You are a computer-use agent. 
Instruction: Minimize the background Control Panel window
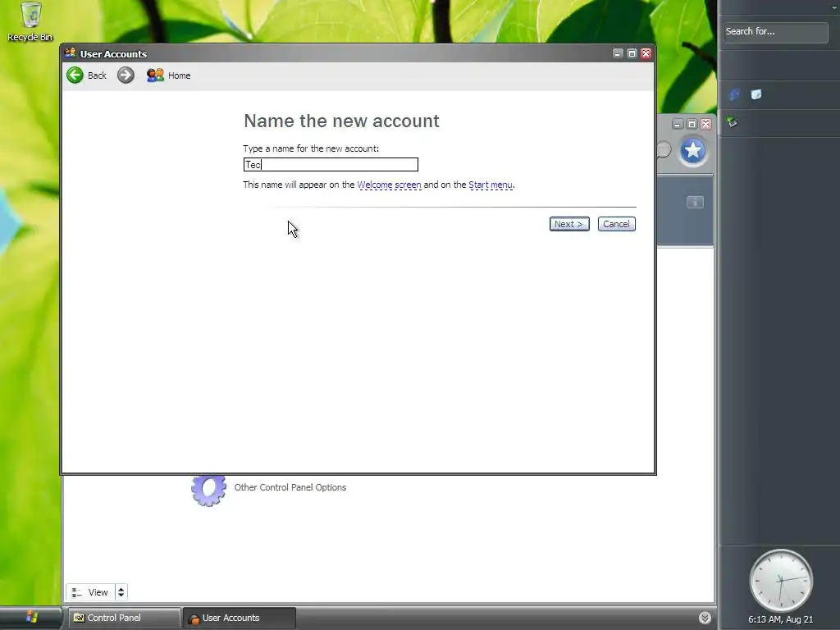(x=678, y=125)
